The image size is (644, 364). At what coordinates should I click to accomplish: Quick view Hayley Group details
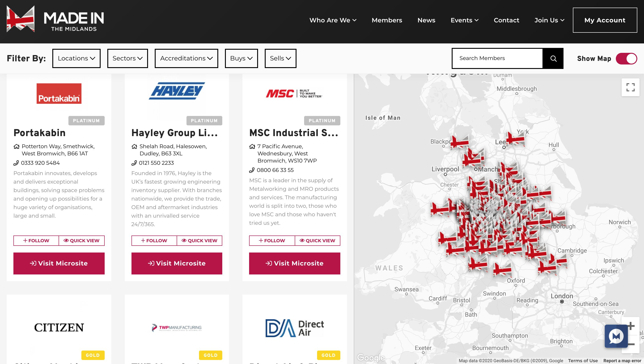[x=199, y=241]
